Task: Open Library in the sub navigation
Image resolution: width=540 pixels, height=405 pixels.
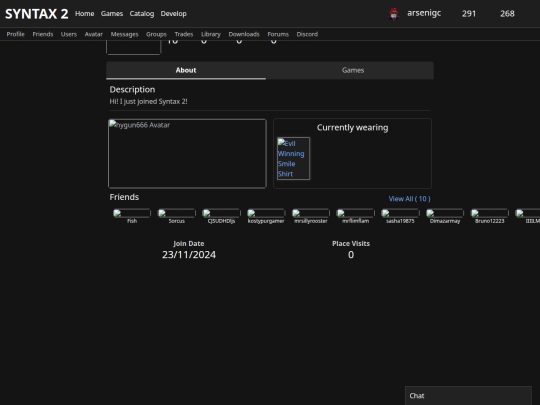Action: click(211, 34)
